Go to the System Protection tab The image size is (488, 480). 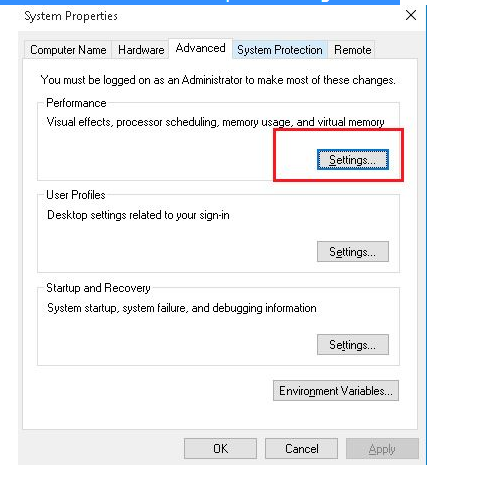pyautogui.click(x=280, y=50)
